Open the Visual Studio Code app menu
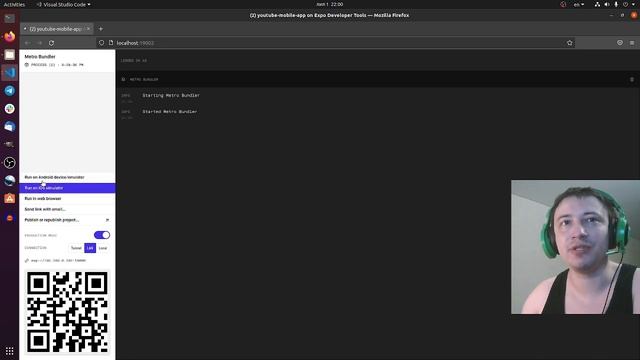Viewport: 640px width, 360px height. [x=64, y=4]
